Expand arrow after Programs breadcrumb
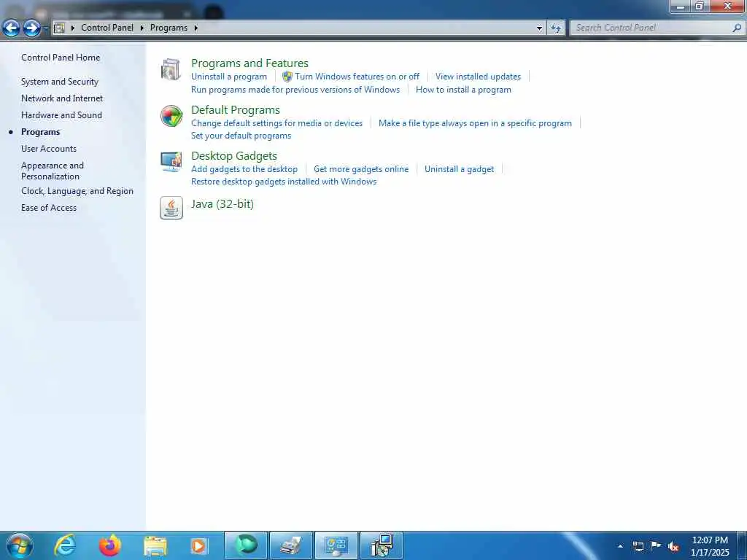 [196, 28]
